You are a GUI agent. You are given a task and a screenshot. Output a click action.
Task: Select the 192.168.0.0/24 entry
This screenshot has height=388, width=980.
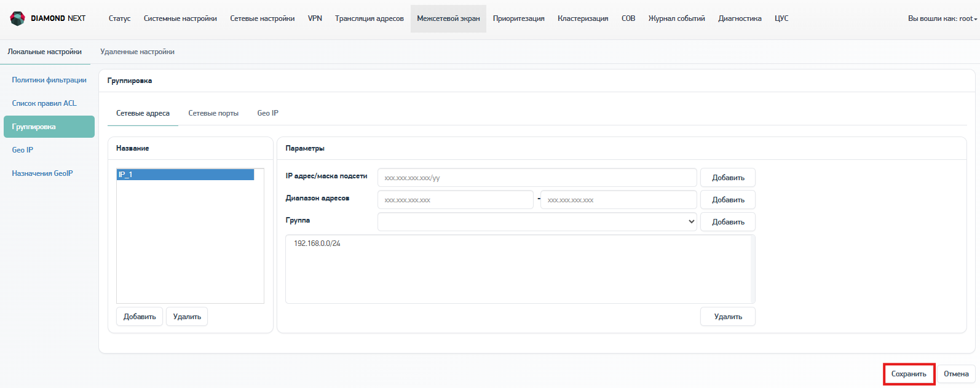[317, 243]
